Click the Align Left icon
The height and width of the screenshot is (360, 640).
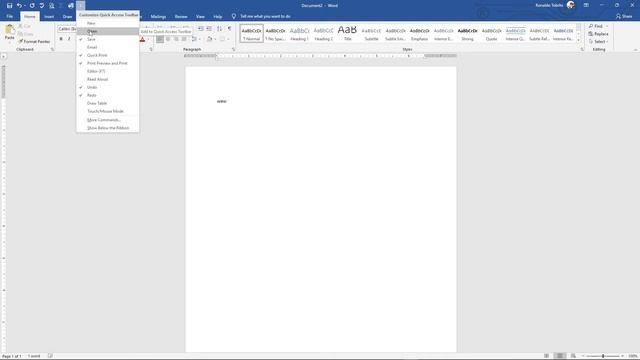160,39
